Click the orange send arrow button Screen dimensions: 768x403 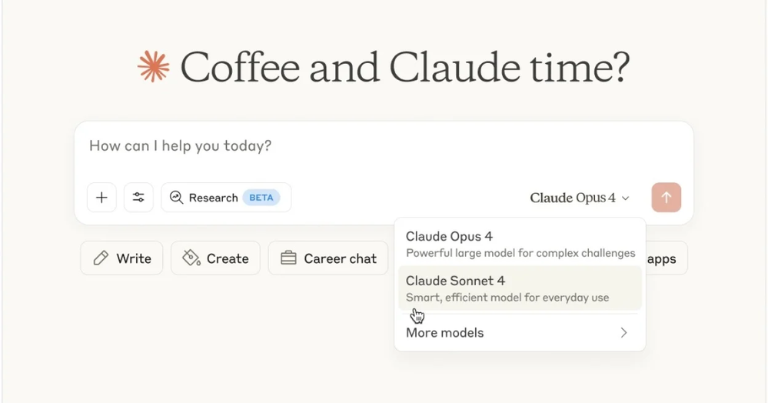point(666,197)
